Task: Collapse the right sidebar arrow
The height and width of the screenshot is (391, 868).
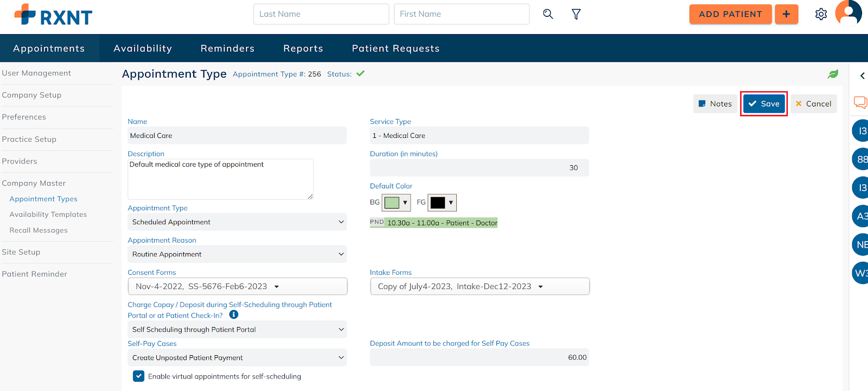Action: (x=862, y=76)
